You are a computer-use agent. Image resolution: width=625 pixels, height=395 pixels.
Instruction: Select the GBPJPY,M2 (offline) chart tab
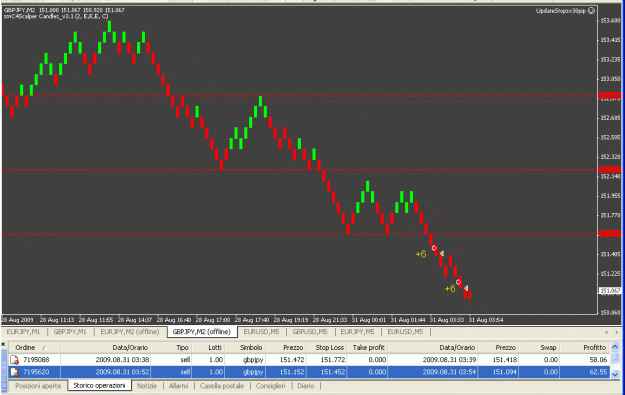tap(202, 332)
